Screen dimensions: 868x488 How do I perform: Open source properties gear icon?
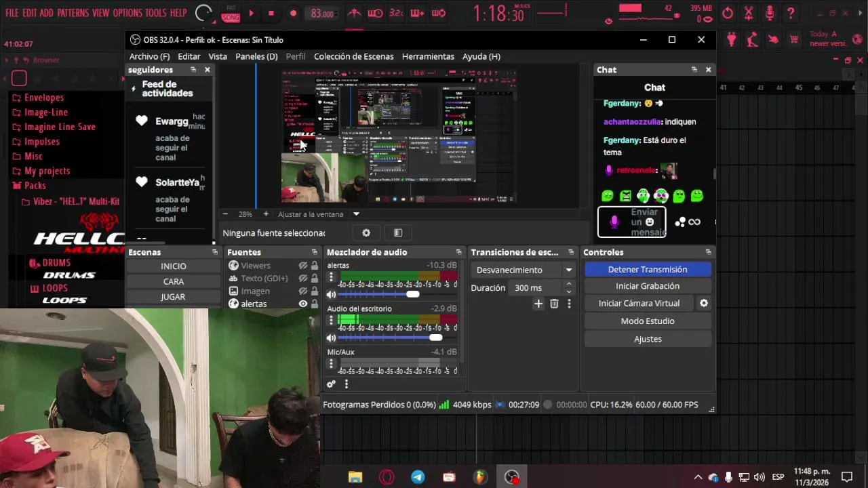(x=366, y=233)
